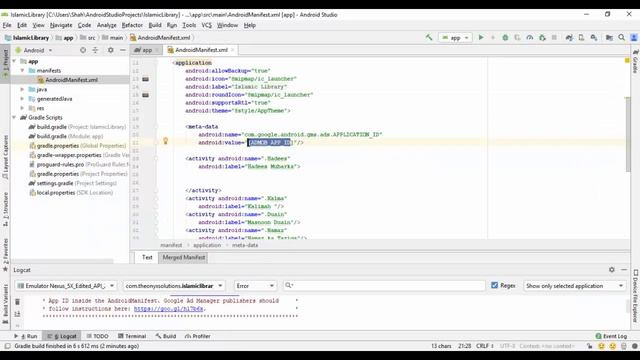
Task: Click the Clear logcat trash icon
Action: pos(17,302)
